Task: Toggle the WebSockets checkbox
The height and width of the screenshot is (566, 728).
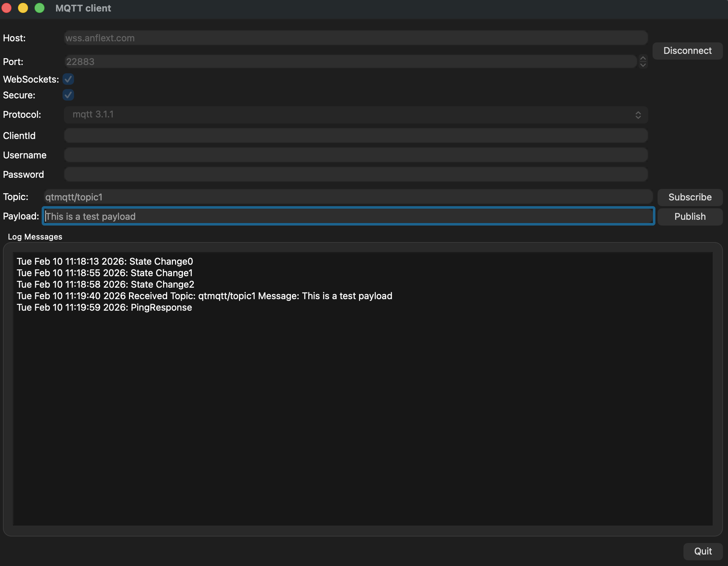Action: [x=68, y=79]
